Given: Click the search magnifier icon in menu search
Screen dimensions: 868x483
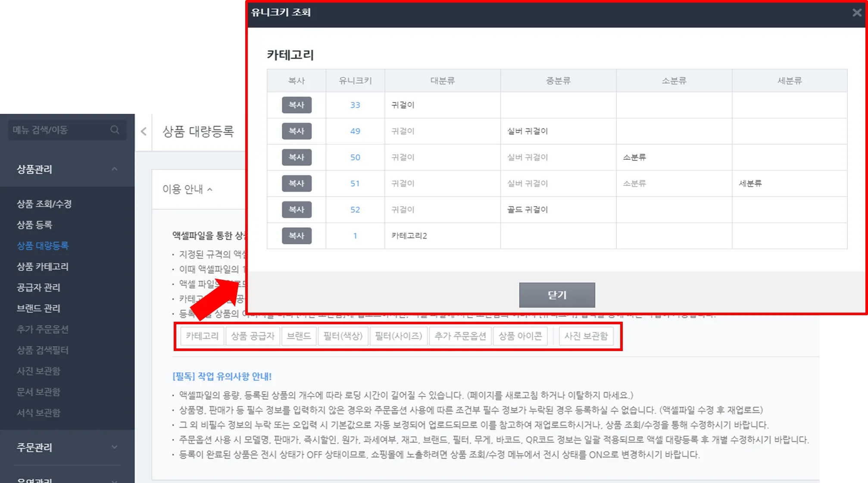Looking at the screenshot, I should [115, 130].
